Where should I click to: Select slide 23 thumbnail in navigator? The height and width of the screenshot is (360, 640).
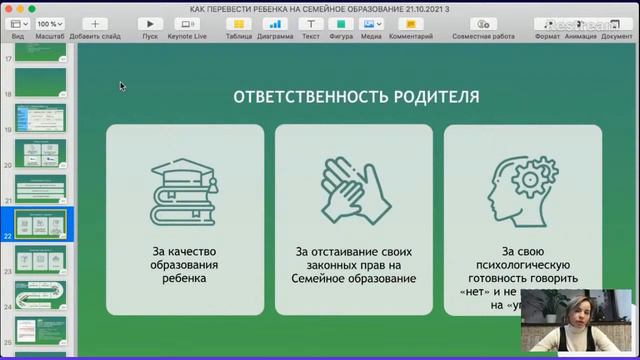40,259
